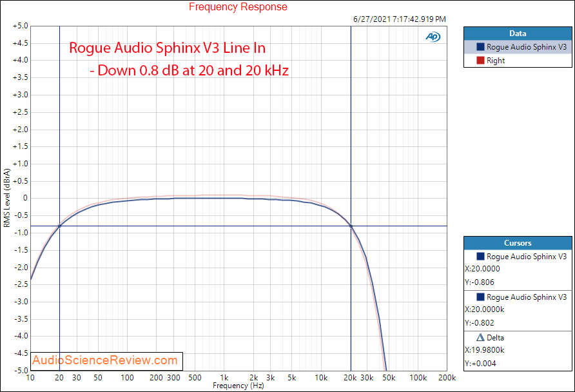Click the 50k tick label on frequency axis
This screenshot has height=392, width=575.
[x=389, y=378]
